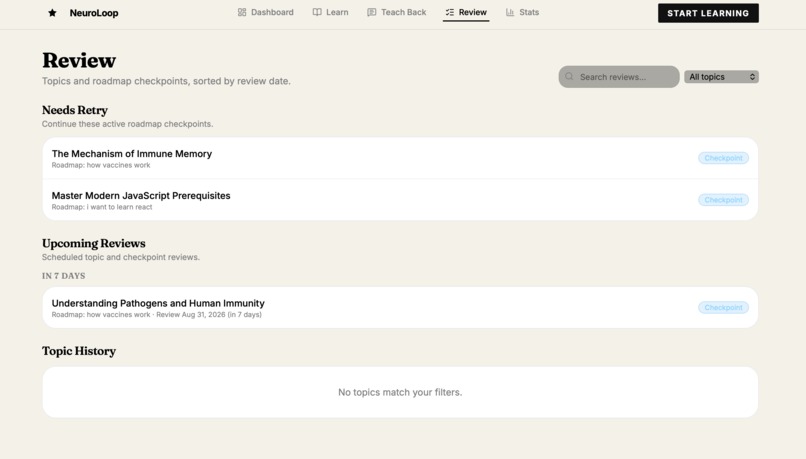
Task: Go to the Learn tab
Action: pyautogui.click(x=331, y=12)
